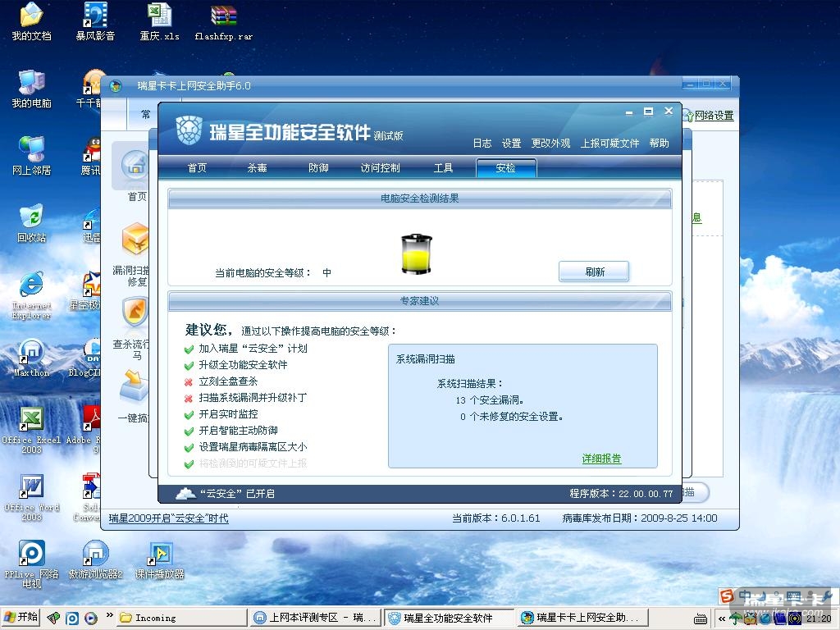Click the green quick launch icon
The height and width of the screenshot is (630, 840).
(53, 618)
